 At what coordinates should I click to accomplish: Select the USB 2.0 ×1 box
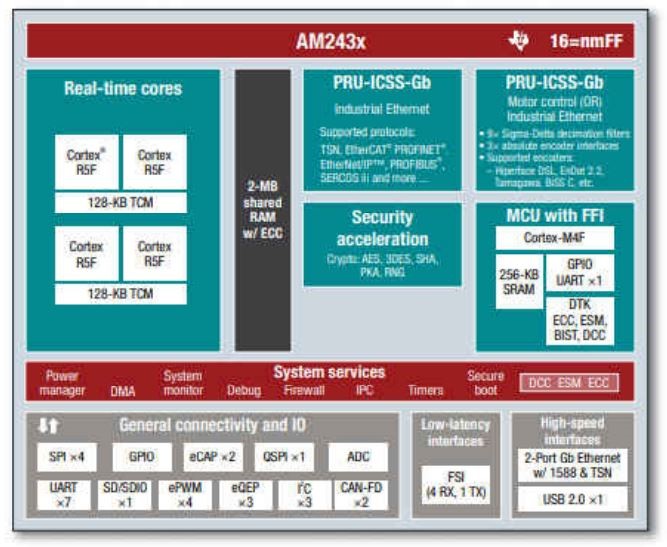point(573,499)
